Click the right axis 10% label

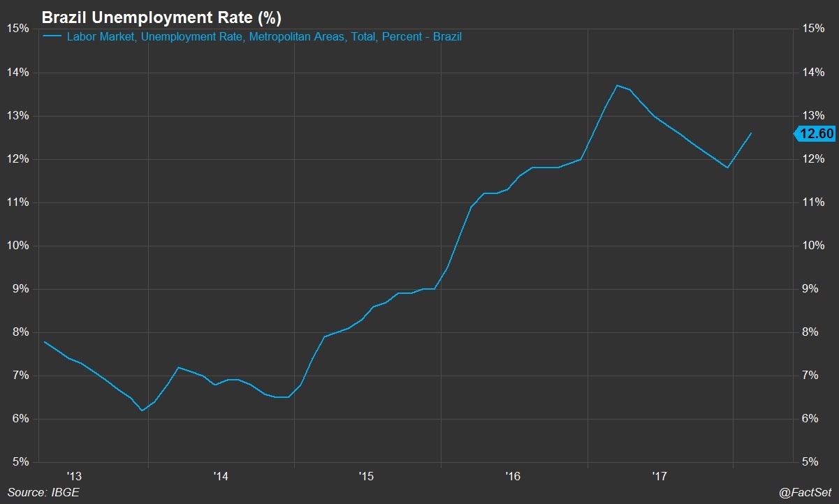tap(813, 246)
